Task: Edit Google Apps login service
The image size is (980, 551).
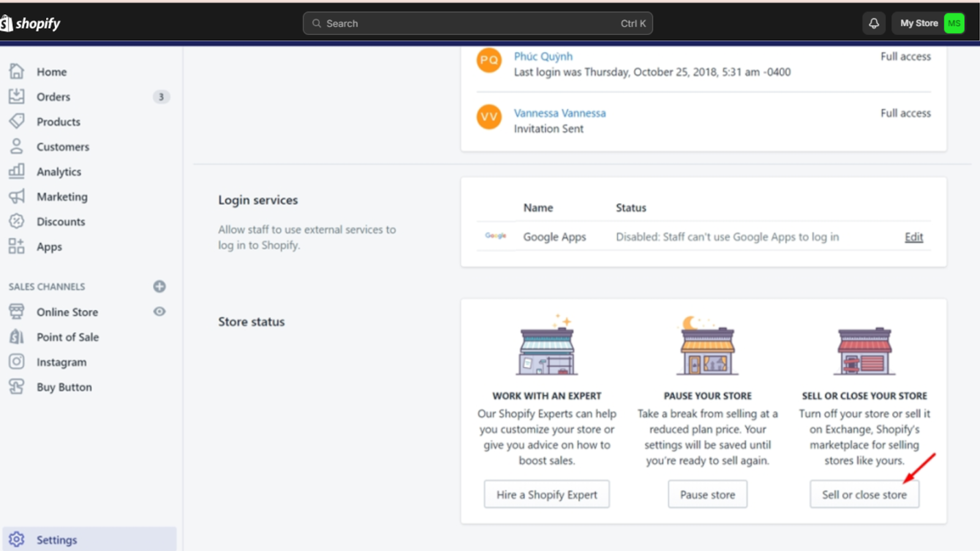Action: (914, 237)
